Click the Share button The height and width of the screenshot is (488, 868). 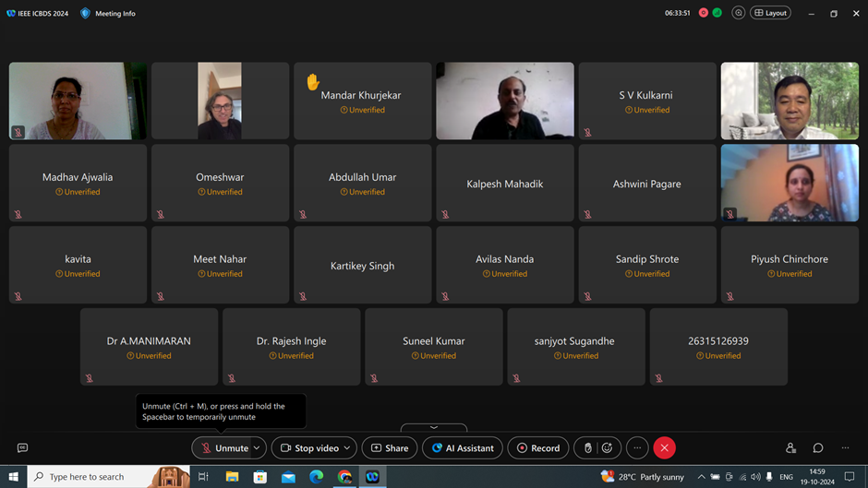[x=390, y=448]
